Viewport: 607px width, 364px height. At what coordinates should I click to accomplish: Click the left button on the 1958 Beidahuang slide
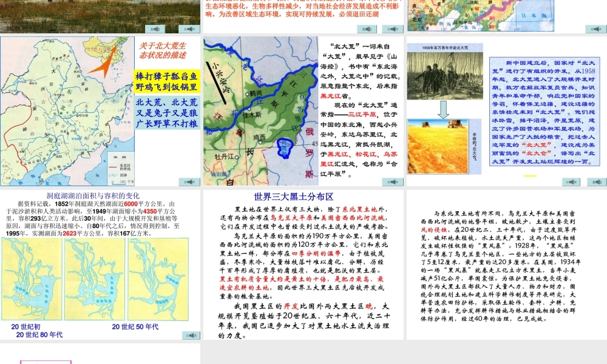[x=571, y=182]
